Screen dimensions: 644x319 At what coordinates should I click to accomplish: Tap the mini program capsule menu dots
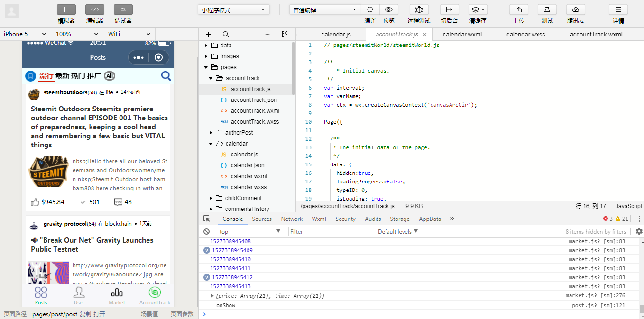tap(138, 57)
